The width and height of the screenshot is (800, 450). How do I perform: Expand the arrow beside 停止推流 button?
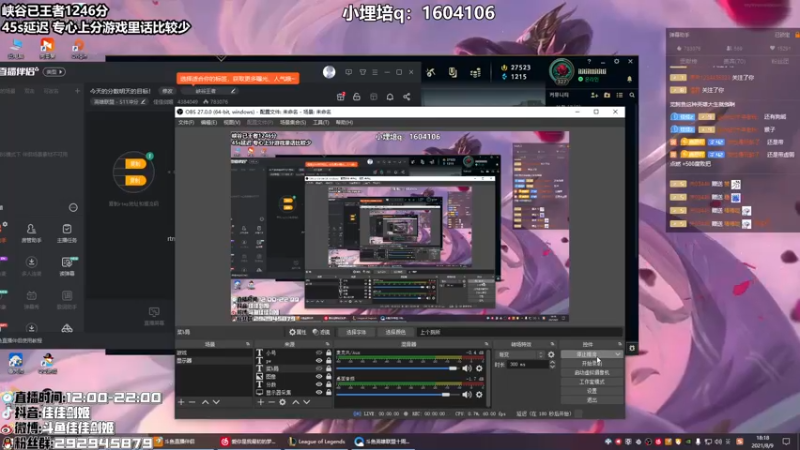618,354
